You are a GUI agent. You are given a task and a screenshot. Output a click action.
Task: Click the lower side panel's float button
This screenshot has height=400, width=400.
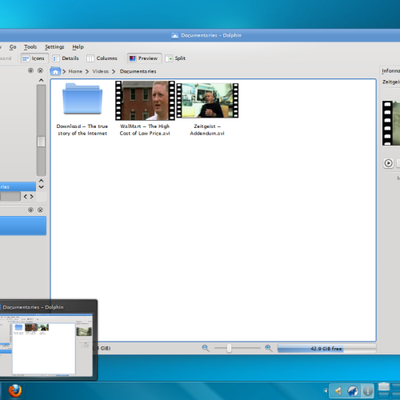pos(31,210)
